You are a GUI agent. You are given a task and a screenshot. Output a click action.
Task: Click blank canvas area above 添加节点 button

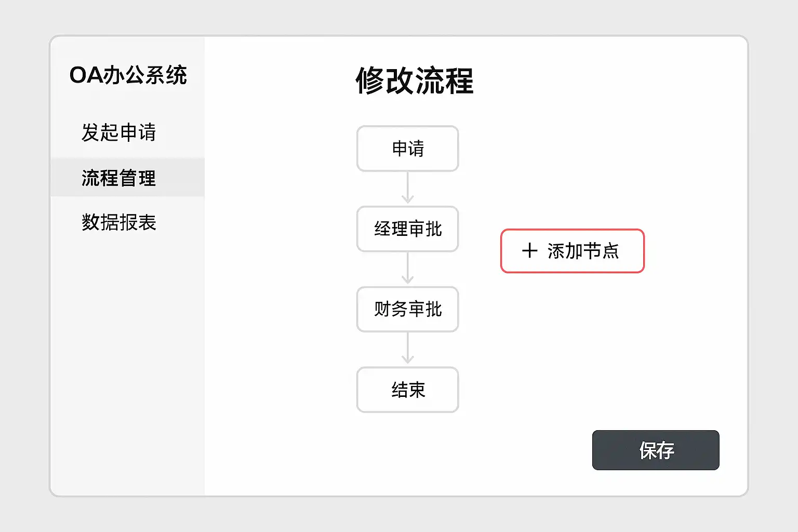[571, 171]
